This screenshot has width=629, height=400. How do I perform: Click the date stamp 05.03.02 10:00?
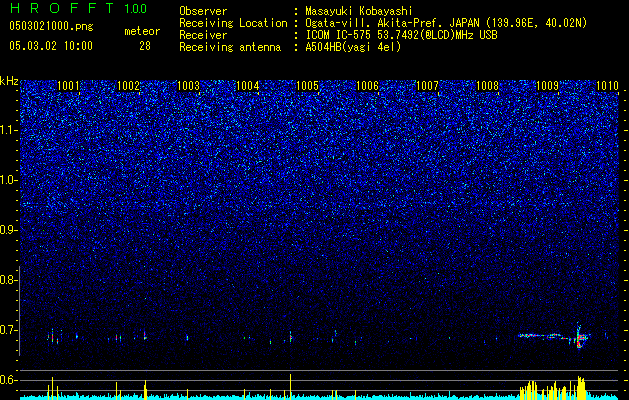tap(51, 45)
